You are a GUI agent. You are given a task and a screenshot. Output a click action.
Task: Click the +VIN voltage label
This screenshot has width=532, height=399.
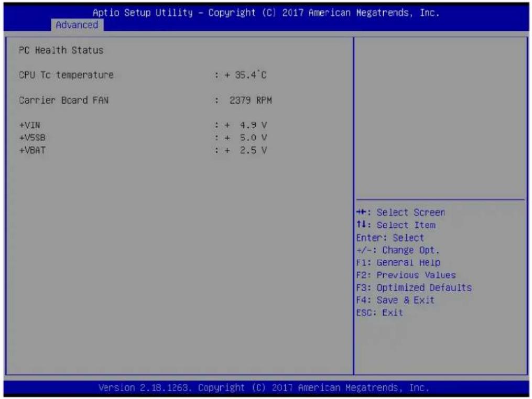pyautogui.click(x=29, y=125)
